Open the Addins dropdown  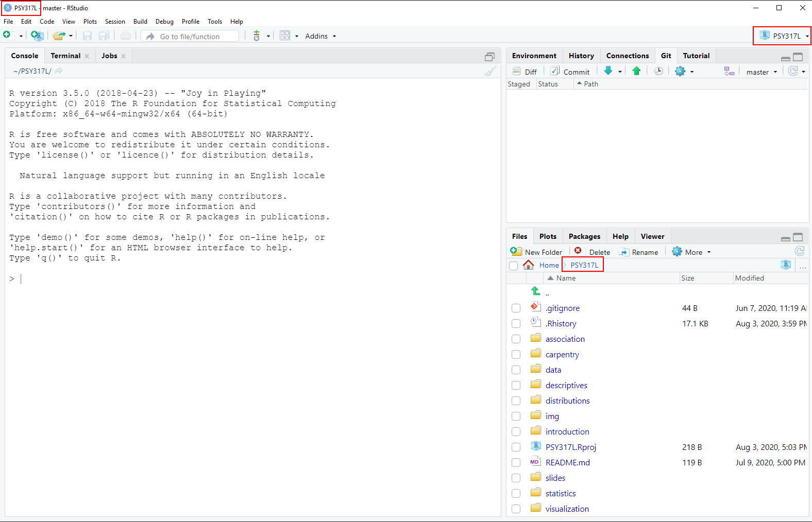(x=320, y=36)
